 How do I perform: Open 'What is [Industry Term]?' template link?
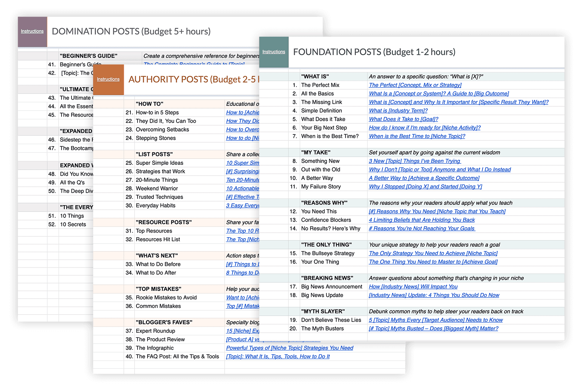[x=398, y=111]
